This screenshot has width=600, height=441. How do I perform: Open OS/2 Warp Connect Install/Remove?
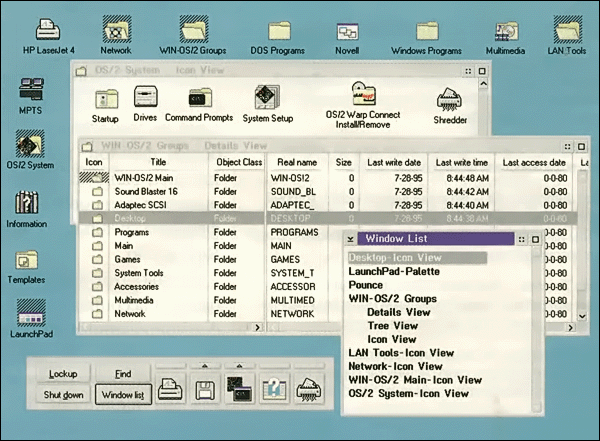363,93
